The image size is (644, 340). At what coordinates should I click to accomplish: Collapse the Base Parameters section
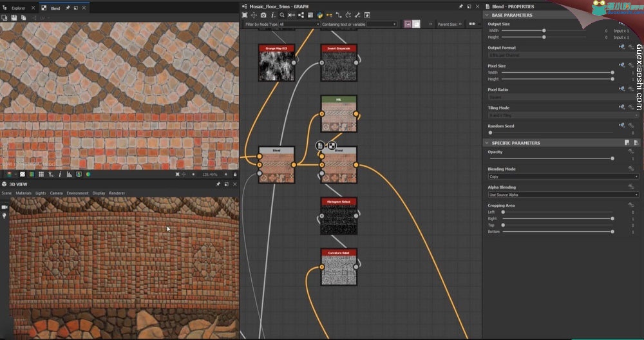click(x=487, y=15)
